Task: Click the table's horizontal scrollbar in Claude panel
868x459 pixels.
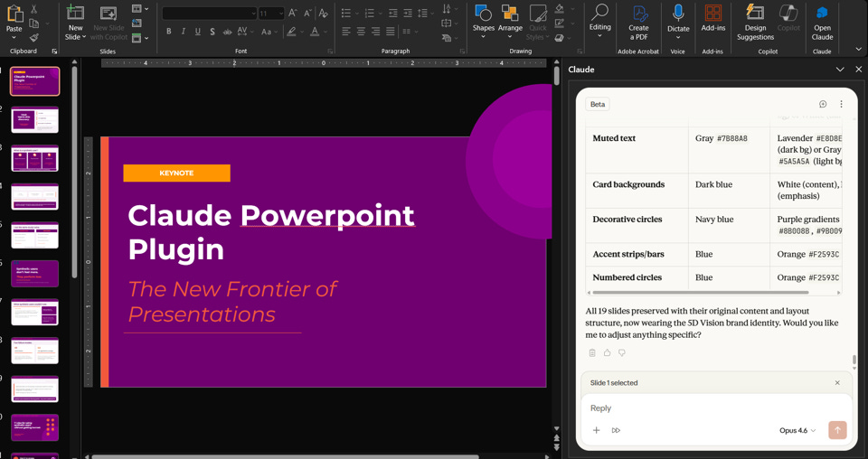Action: 701,293
